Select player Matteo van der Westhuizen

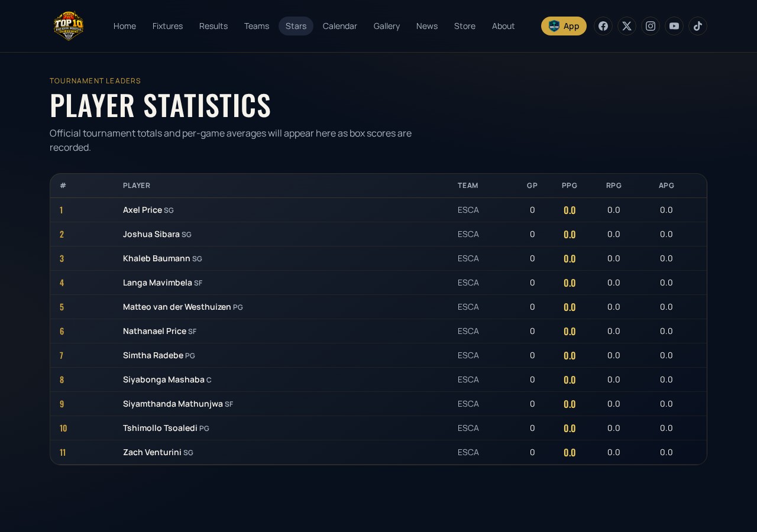click(177, 307)
